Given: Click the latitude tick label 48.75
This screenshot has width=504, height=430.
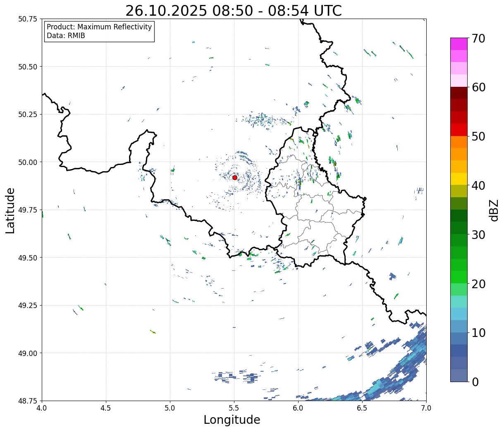Looking at the screenshot, I should pos(28,401).
